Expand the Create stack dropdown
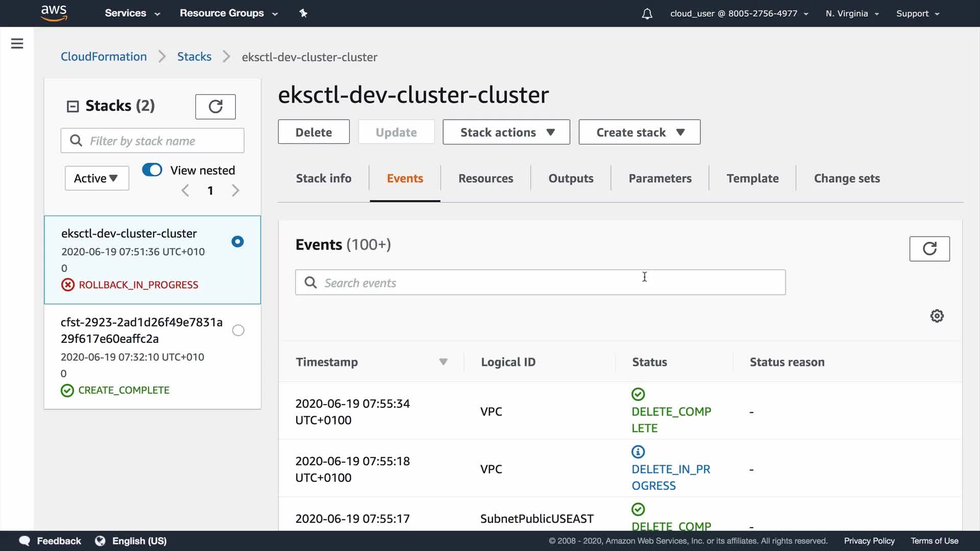Image resolution: width=980 pixels, height=551 pixels. (x=639, y=132)
